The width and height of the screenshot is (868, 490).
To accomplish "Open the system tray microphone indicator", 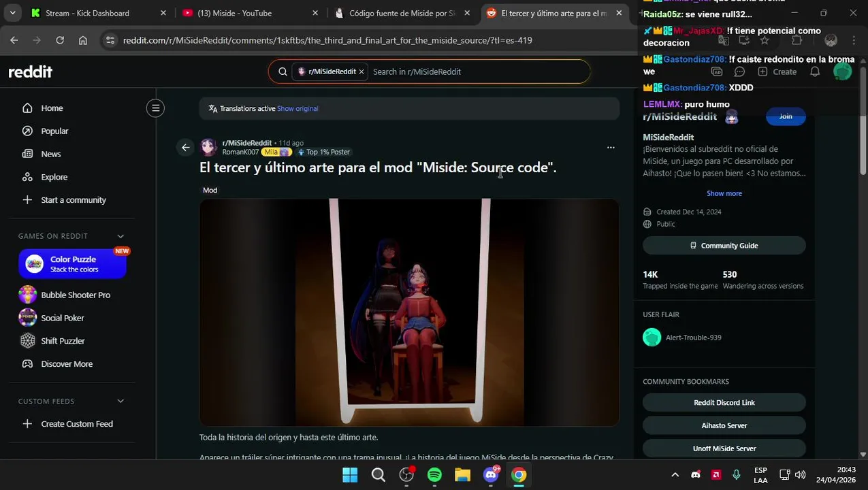I will tap(736, 475).
